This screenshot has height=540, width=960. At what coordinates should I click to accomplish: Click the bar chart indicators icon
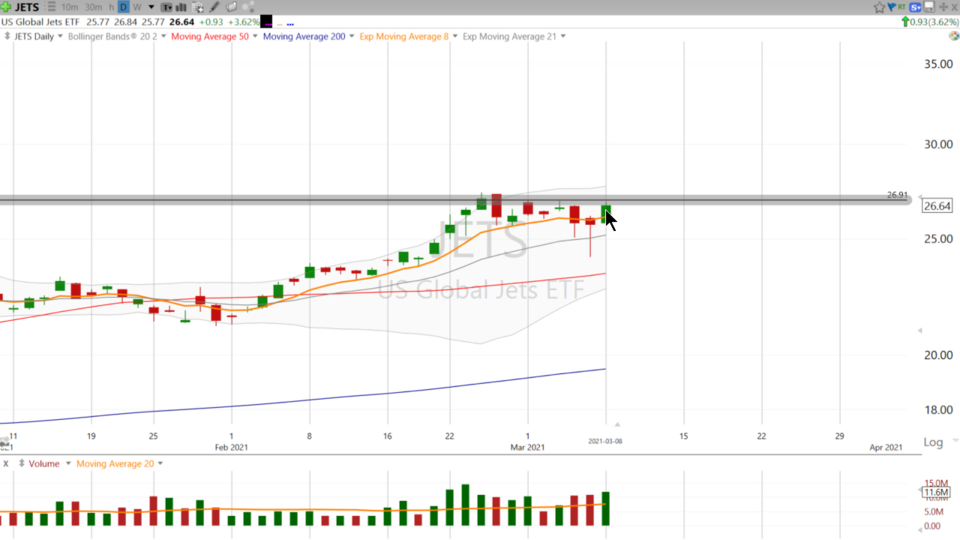coord(181,7)
